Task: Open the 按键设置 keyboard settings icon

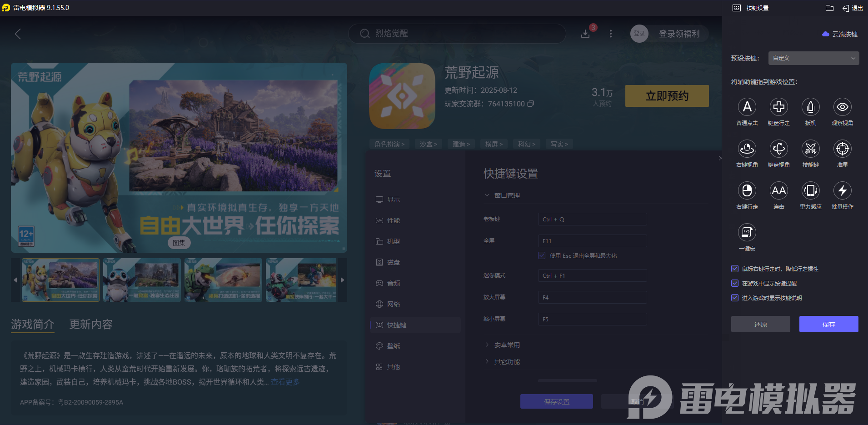Action: tap(737, 8)
